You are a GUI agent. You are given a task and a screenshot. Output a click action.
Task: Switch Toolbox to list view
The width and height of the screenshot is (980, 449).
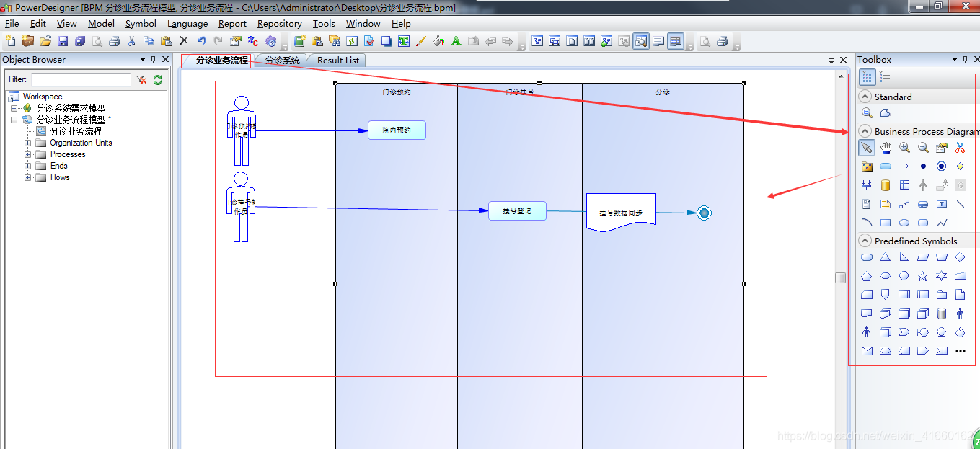[x=885, y=77]
